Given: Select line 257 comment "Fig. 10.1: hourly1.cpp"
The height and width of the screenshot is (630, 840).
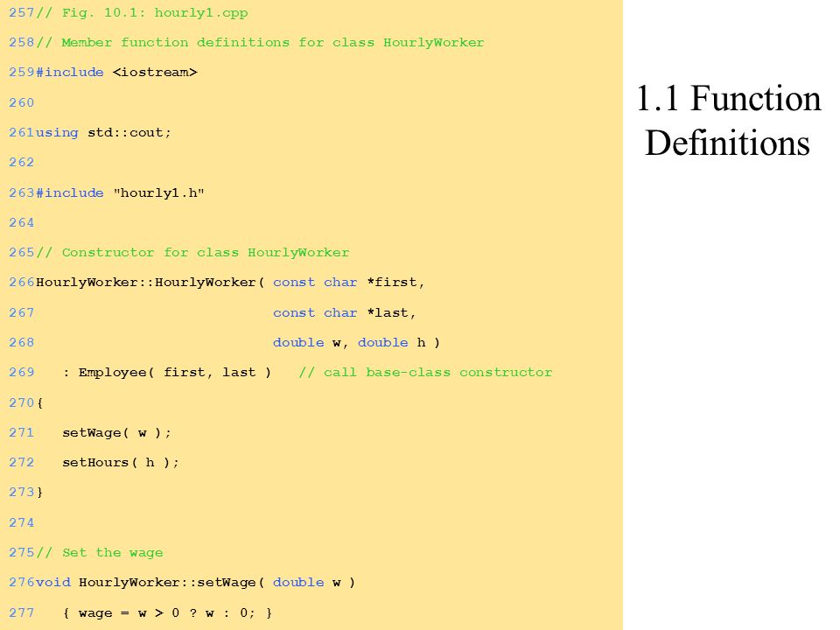Looking at the screenshot, I should pos(142,12).
